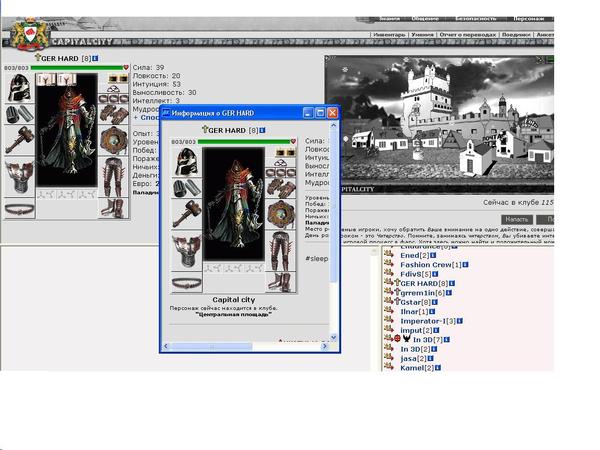
Task: Open spiked leggings slot on main page
Action: [113, 177]
